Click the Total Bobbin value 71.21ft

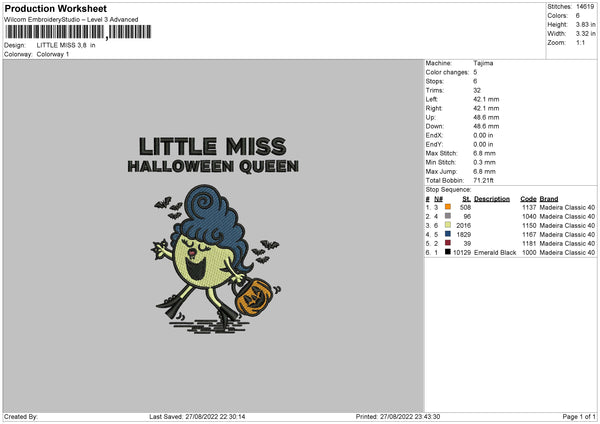click(x=483, y=180)
